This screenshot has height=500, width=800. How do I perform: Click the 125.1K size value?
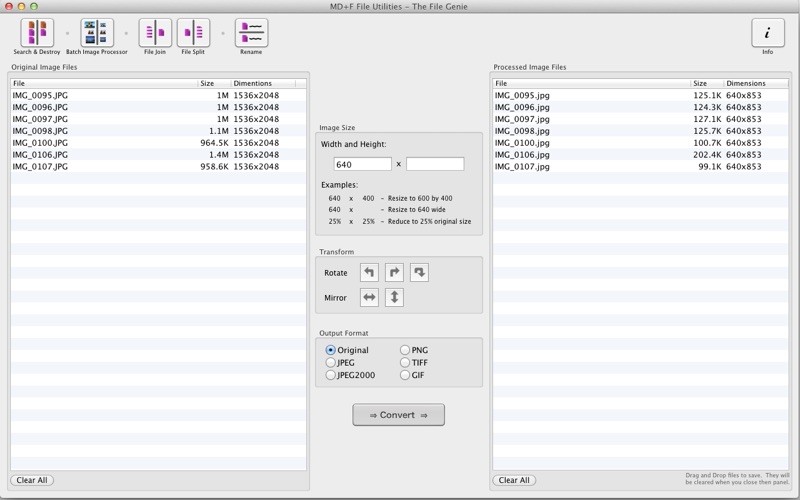click(707, 95)
